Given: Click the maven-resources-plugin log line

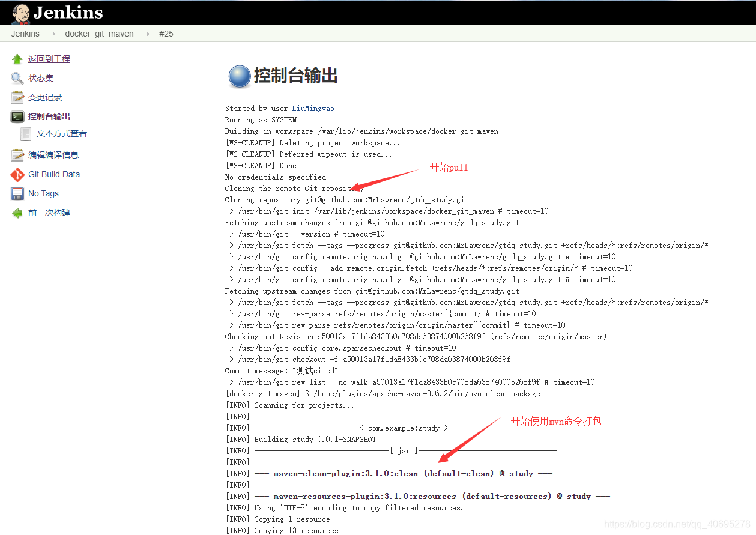Looking at the screenshot, I should coord(417,497).
